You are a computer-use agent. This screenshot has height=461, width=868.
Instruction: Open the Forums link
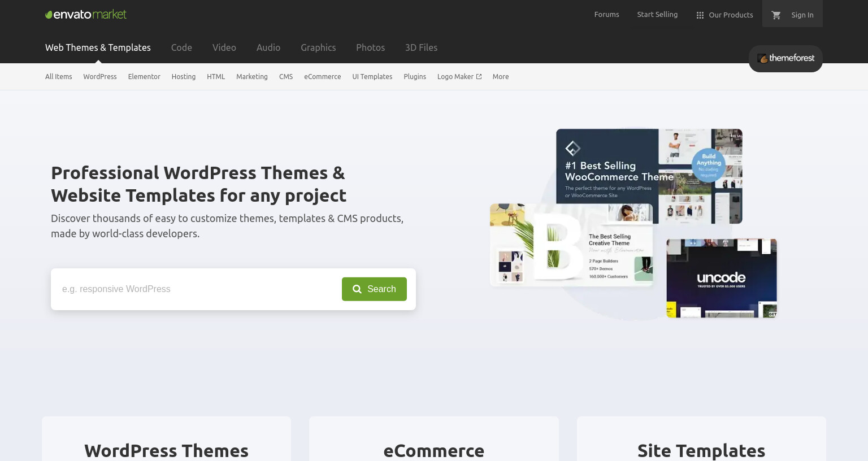click(x=606, y=15)
